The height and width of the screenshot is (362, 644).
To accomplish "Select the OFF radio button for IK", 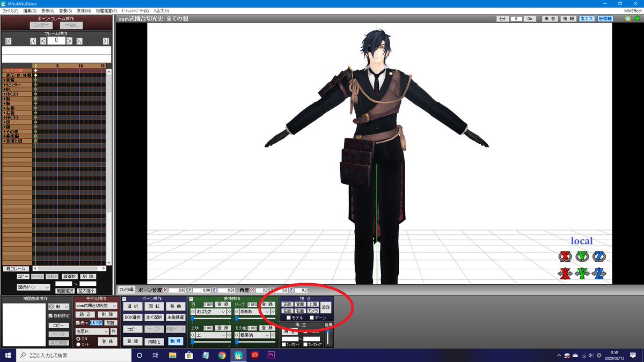I will [78, 344].
